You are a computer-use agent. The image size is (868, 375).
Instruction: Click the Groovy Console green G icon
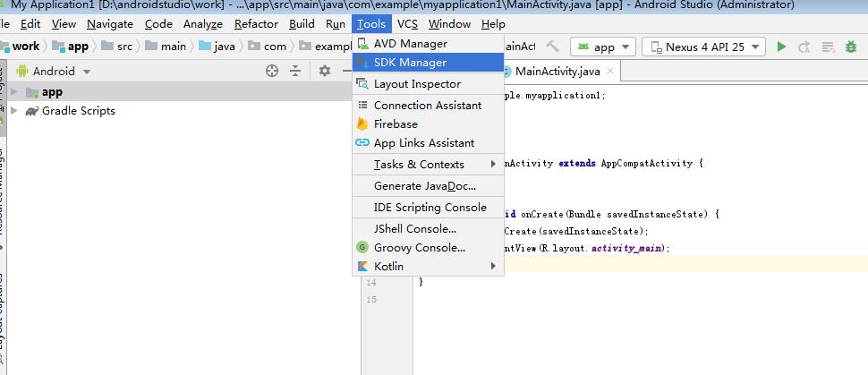tap(362, 248)
